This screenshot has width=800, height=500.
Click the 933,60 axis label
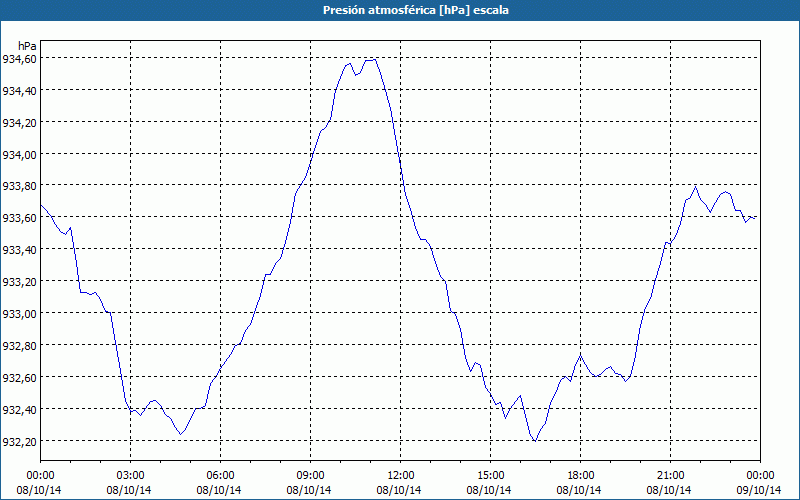(x=19, y=218)
